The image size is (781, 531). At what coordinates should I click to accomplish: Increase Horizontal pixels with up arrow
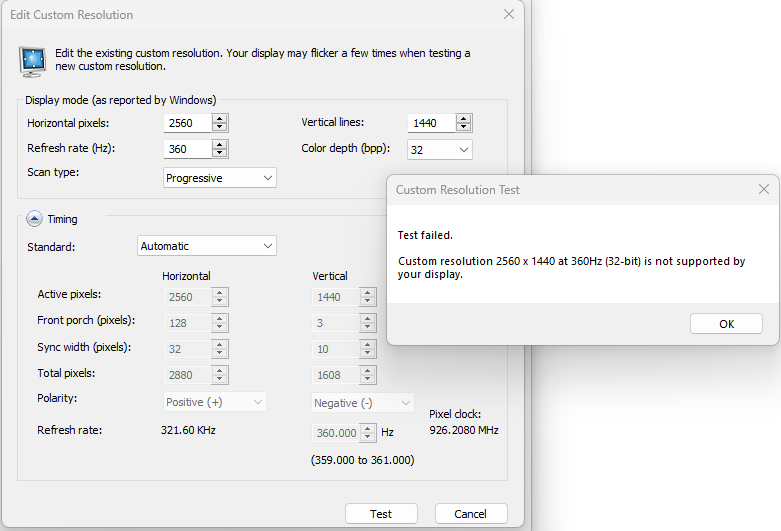coord(220,118)
